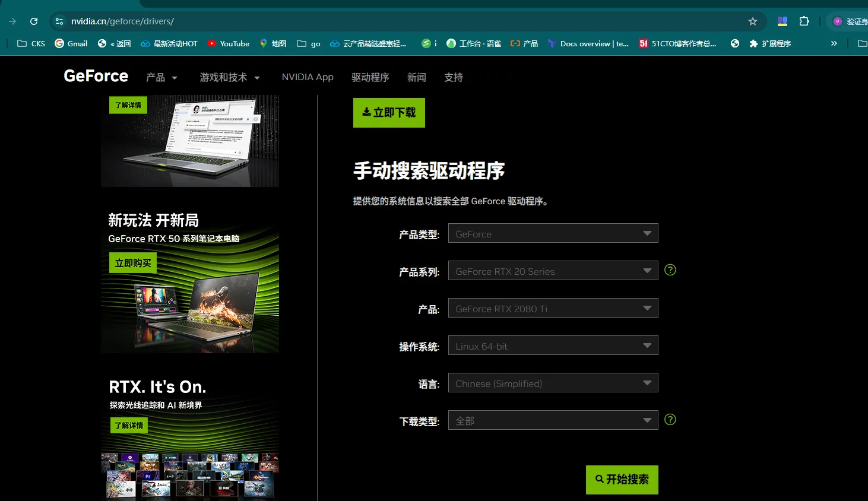Show more bookmarks with the double chevron
The width and height of the screenshot is (868, 501).
pyautogui.click(x=834, y=43)
